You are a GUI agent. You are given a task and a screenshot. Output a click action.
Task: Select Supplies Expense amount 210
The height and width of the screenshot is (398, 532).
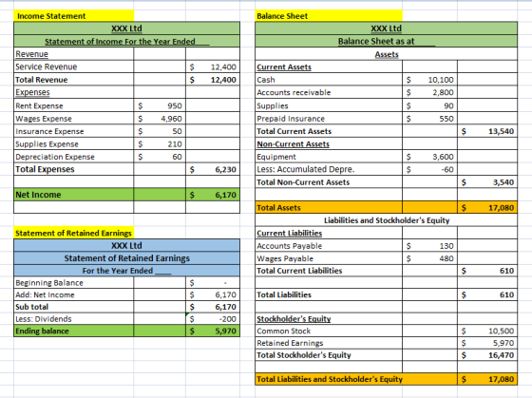tap(160, 144)
